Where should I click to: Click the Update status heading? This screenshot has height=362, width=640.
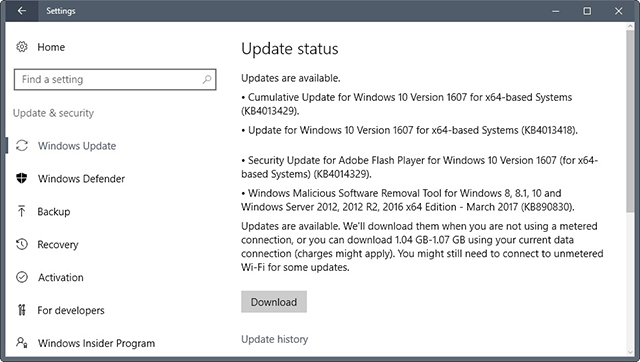(290, 49)
